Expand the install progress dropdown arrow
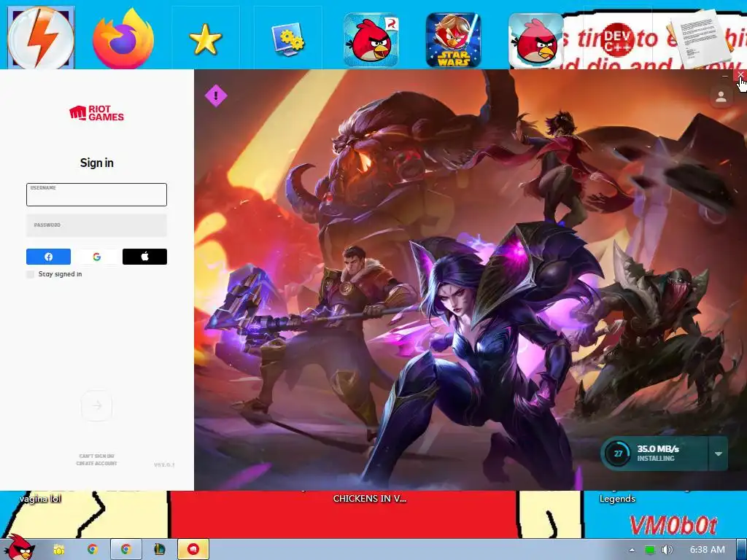 click(718, 454)
